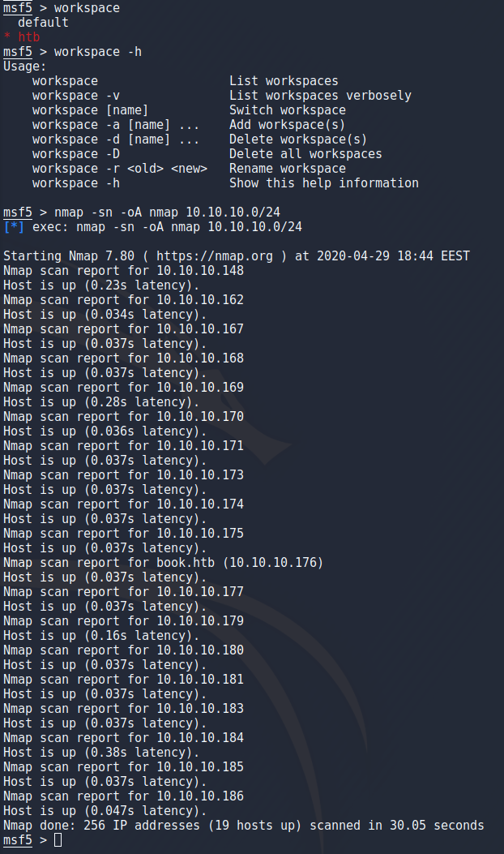Click the https://nmap.org link in output

click(215, 256)
